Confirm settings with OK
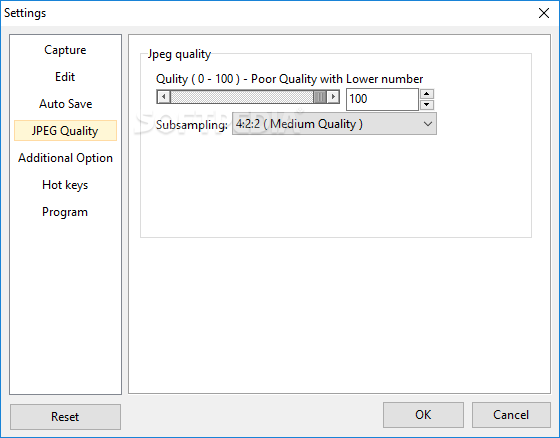 click(423, 415)
